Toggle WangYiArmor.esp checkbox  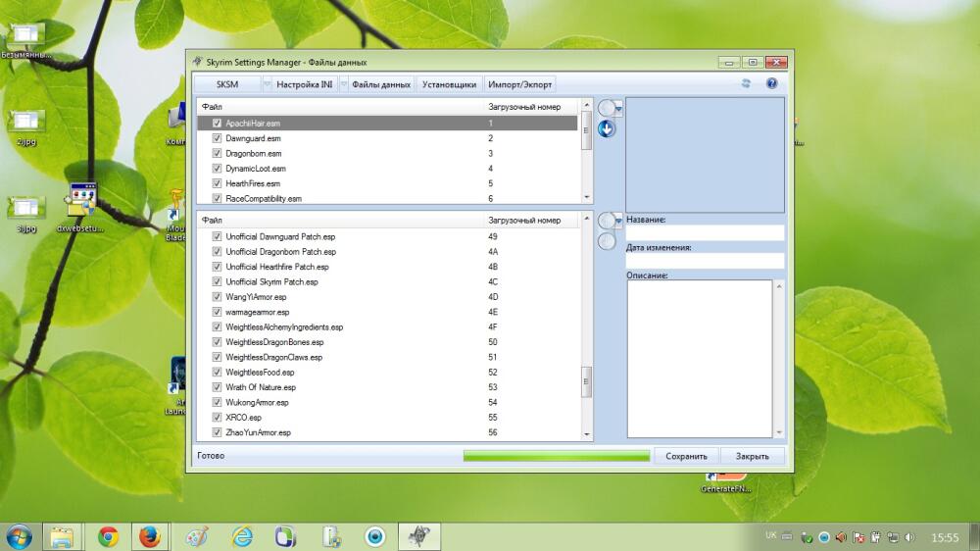click(x=217, y=296)
